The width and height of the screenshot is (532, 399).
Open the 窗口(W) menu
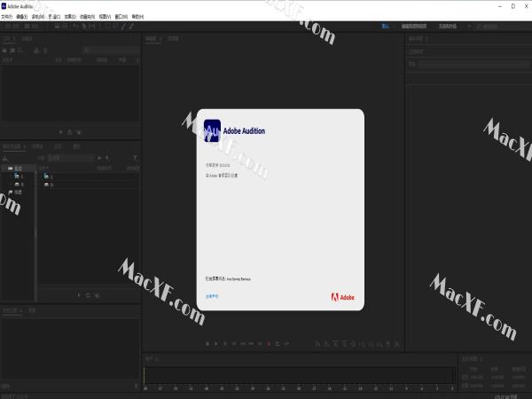click(x=121, y=17)
